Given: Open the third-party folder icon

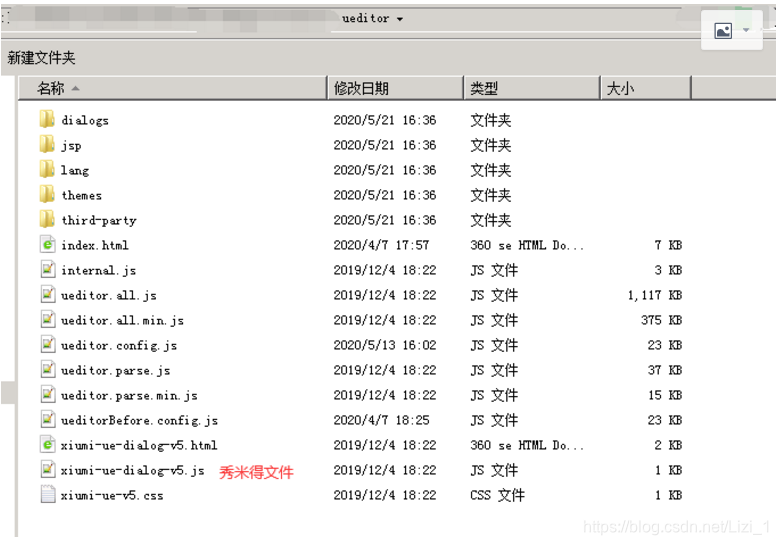Looking at the screenshot, I should click(x=47, y=219).
